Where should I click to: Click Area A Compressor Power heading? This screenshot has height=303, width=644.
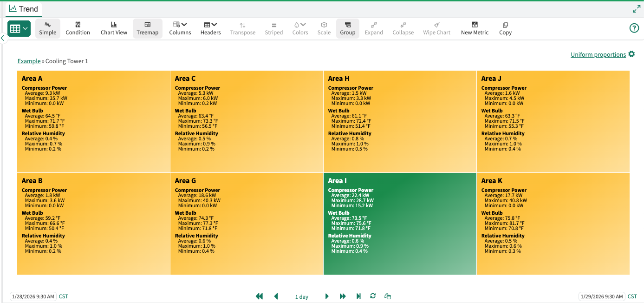point(44,88)
